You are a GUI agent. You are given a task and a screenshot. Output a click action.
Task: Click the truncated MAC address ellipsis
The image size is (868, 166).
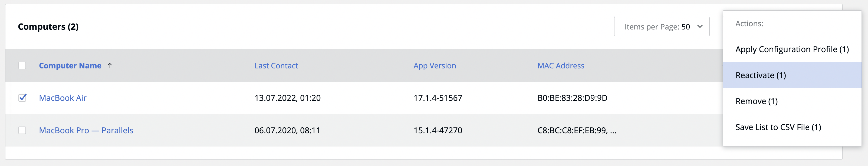[613, 131]
